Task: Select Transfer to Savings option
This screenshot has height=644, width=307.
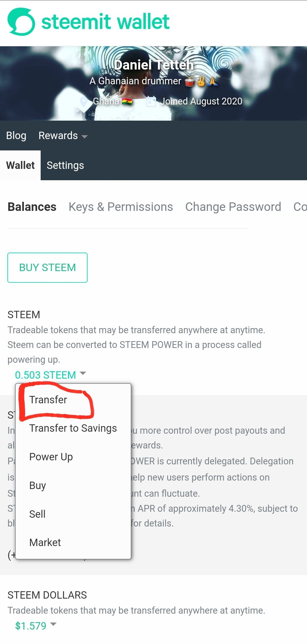Action: (x=73, y=428)
